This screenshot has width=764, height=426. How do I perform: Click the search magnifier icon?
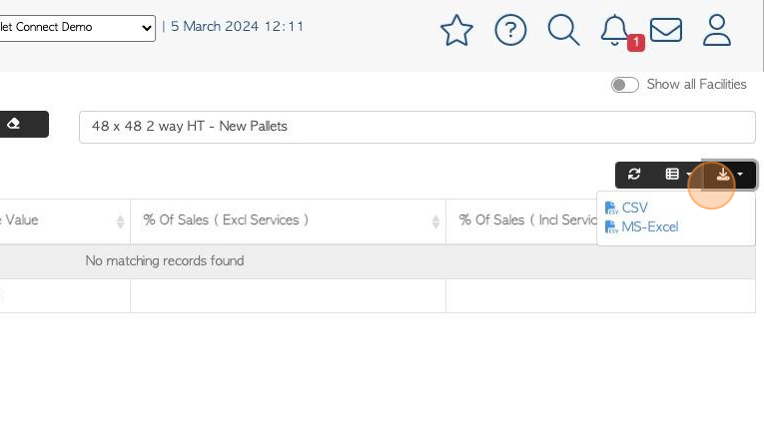(x=564, y=30)
